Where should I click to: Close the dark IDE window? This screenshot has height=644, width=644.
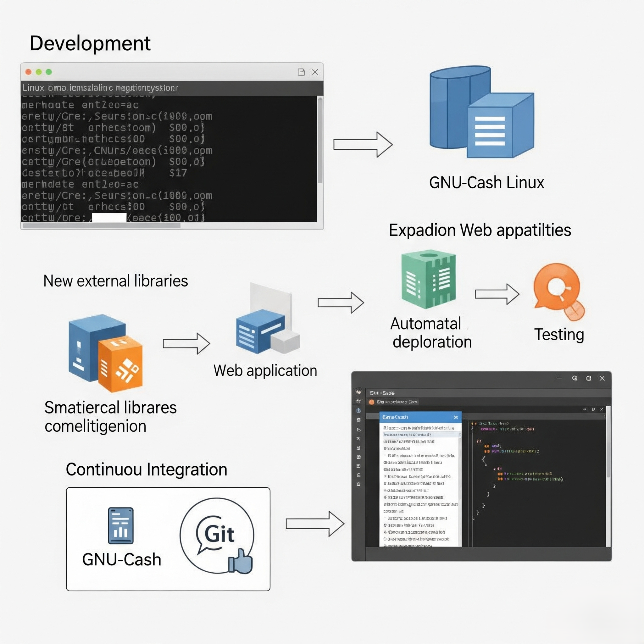(x=602, y=378)
